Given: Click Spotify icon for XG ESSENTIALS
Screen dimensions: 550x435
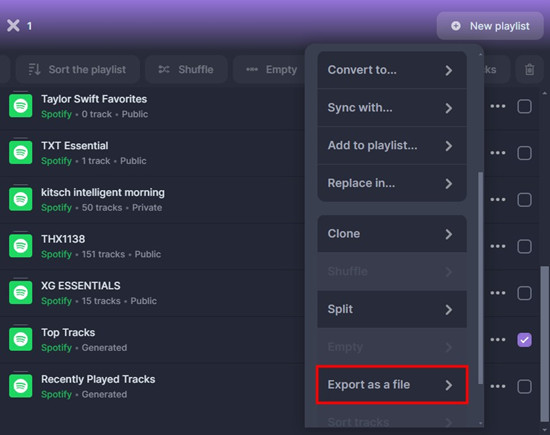Looking at the screenshot, I should pyautogui.click(x=21, y=292).
